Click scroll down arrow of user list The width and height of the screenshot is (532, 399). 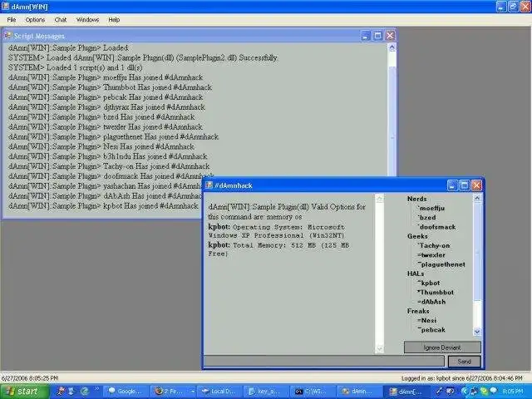(477, 332)
